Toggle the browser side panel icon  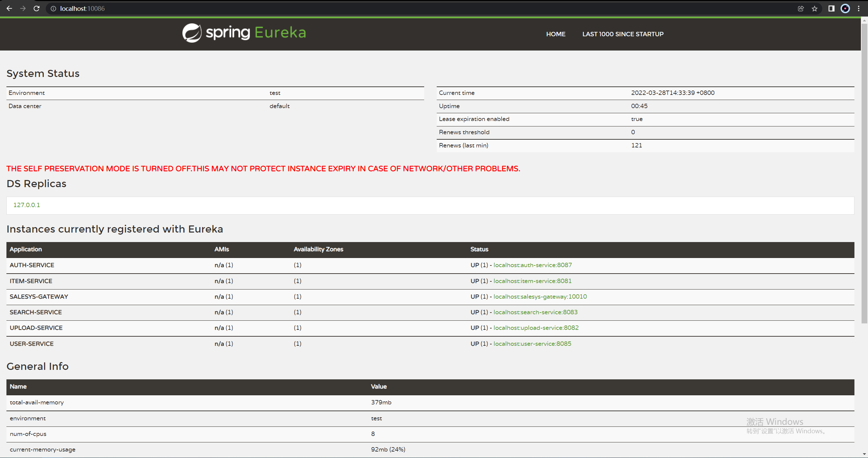click(831, 8)
